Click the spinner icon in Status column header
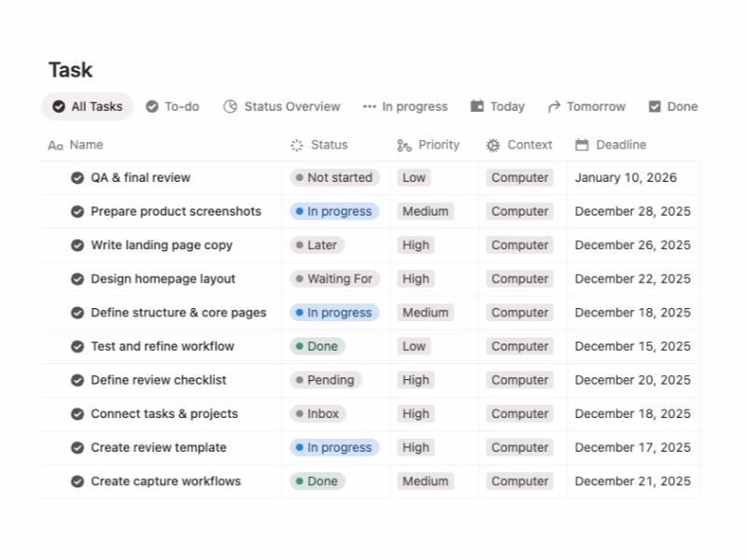Screen dimensions: 747x560 pyautogui.click(x=297, y=146)
